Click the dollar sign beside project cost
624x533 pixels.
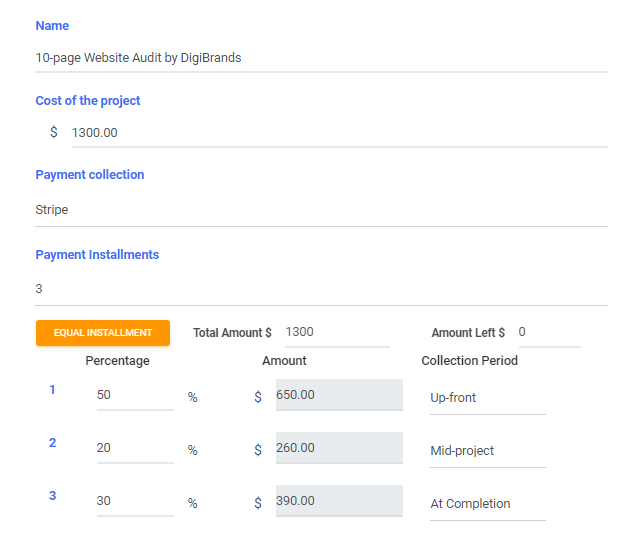[x=54, y=132]
